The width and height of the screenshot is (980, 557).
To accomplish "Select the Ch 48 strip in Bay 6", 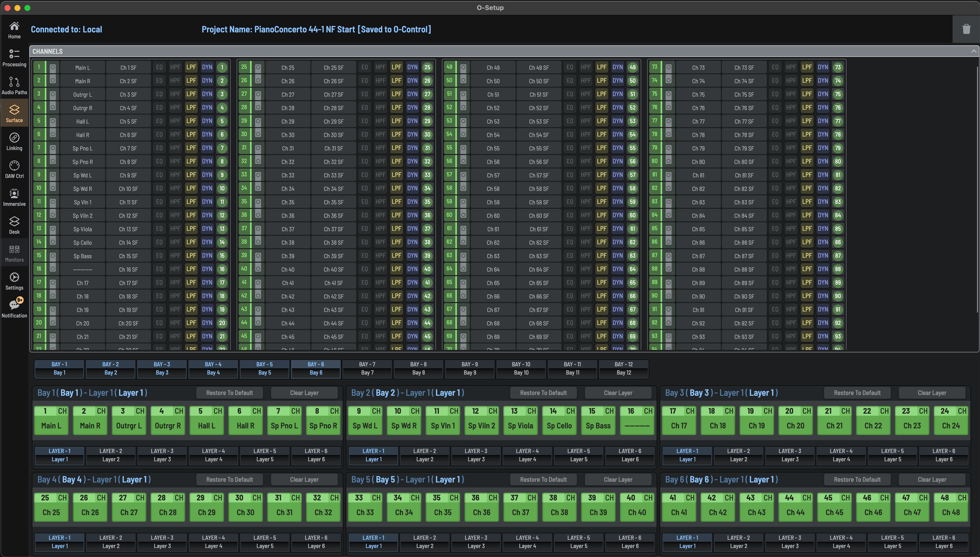I will 951,507.
